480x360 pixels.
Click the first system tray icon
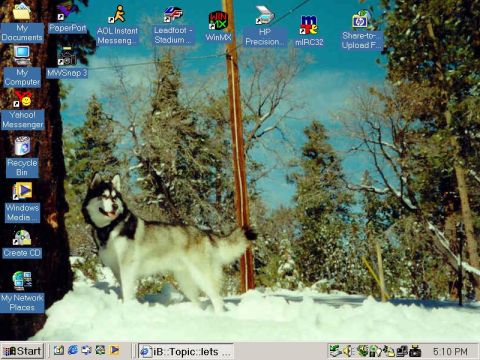(335, 351)
